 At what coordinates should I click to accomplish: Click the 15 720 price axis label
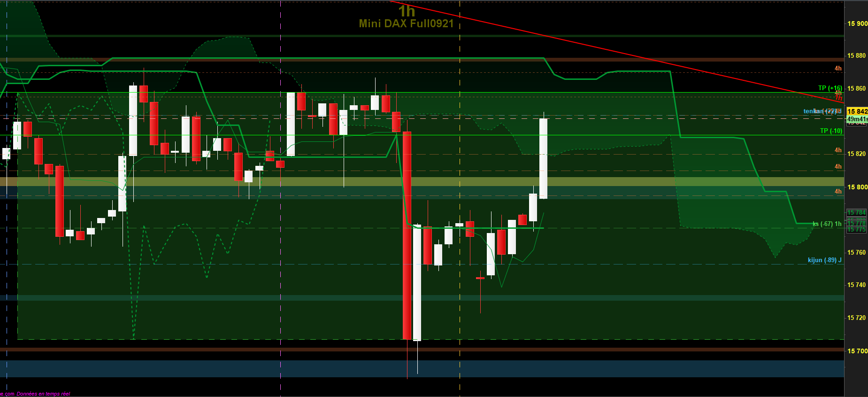pos(856,318)
